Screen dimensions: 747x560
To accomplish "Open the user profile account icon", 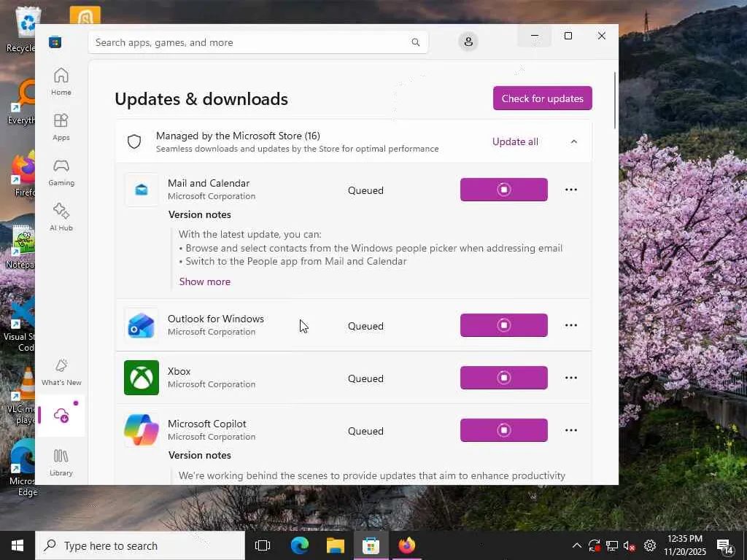I will pyautogui.click(x=468, y=42).
